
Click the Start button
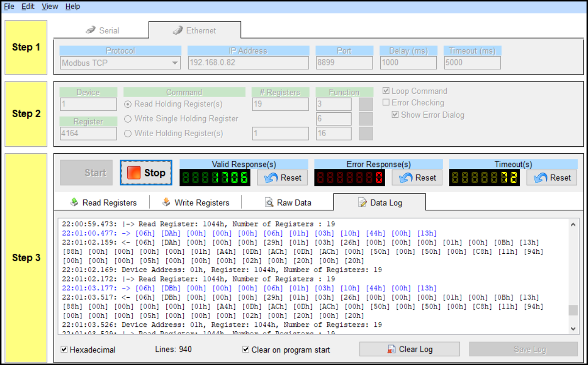click(x=87, y=173)
